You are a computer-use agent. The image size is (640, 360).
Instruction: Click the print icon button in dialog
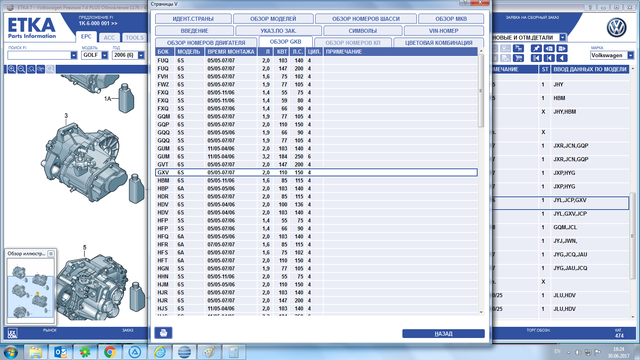tap(163, 333)
